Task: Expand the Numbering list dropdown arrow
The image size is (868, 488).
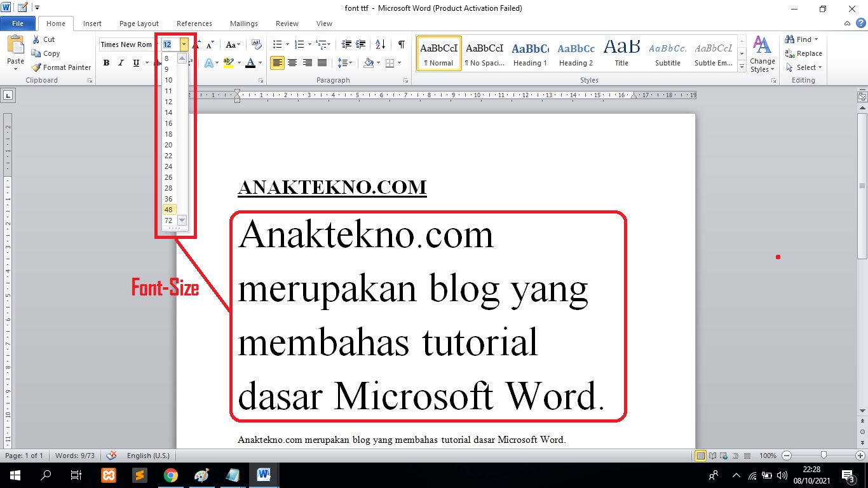Action: tap(309, 44)
